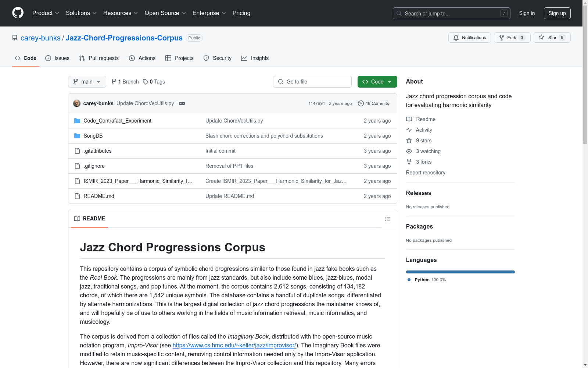Focus the Go to file search field
588x368 pixels.
pyautogui.click(x=312, y=82)
